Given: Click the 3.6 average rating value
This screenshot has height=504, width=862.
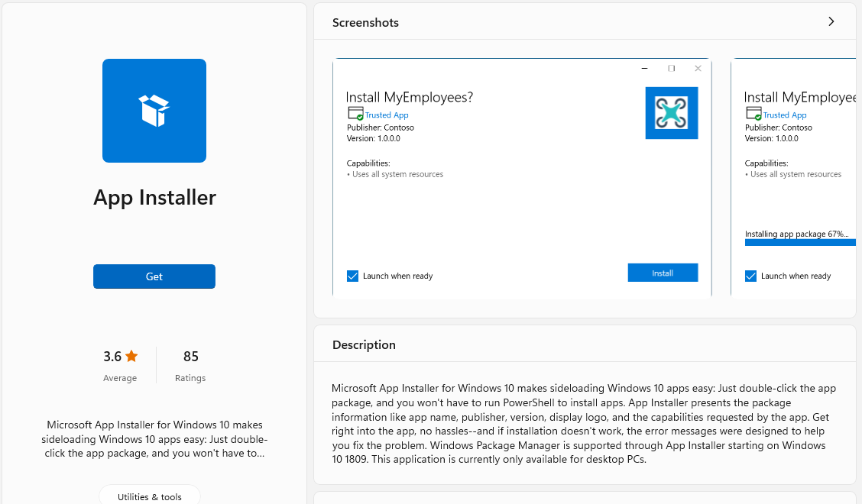Looking at the screenshot, I should (x=112, y=357).
